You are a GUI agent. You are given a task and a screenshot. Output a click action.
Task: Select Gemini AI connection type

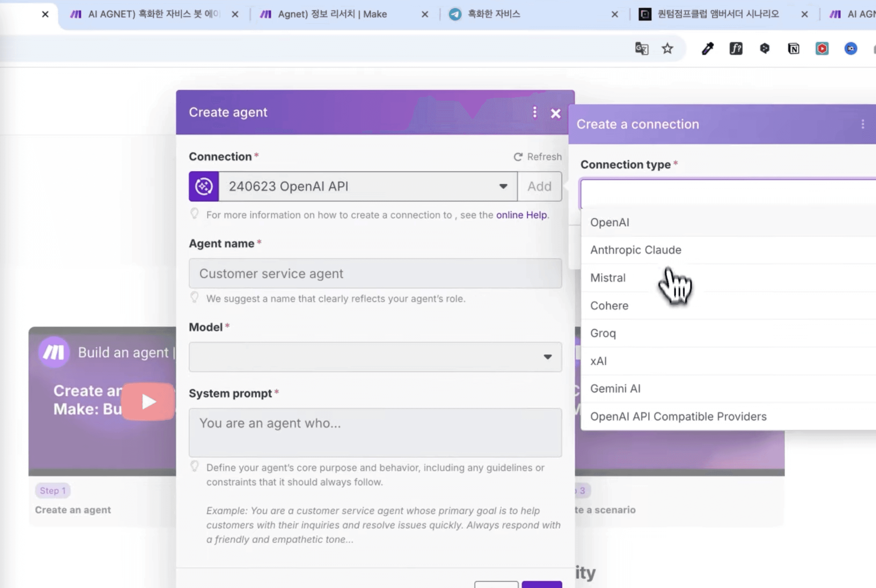[728, 389]
